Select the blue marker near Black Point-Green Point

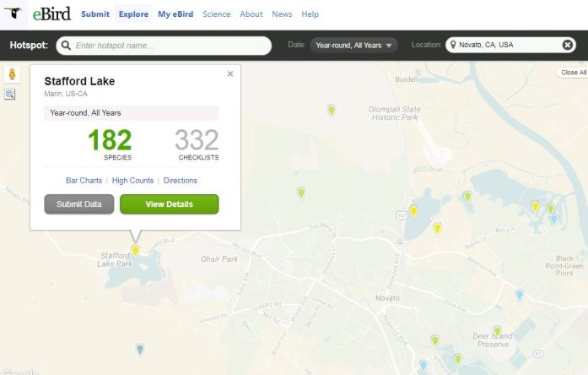click(520, 295)
